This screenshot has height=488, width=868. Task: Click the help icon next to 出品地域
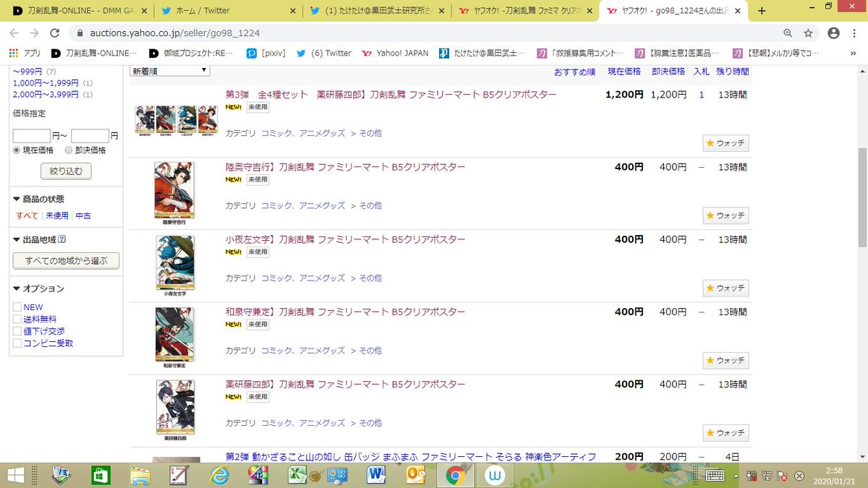[61, 240]
